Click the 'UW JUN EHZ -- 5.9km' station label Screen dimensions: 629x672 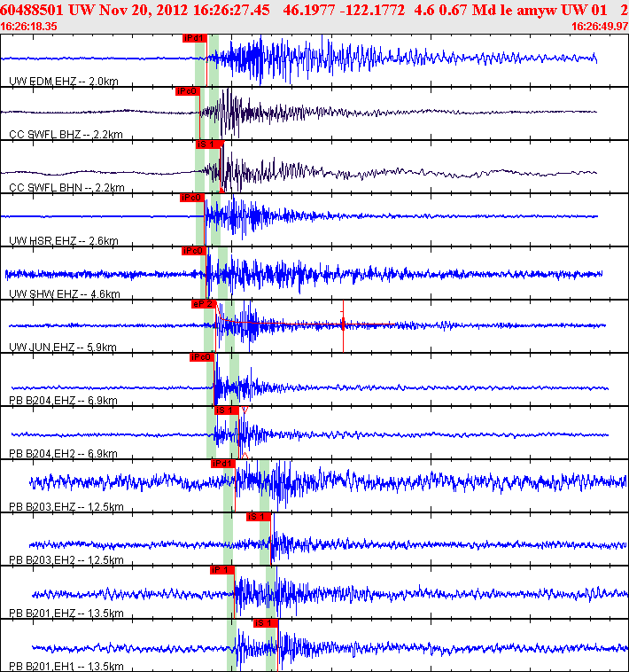pyautogui.click(x=63, y=347)
